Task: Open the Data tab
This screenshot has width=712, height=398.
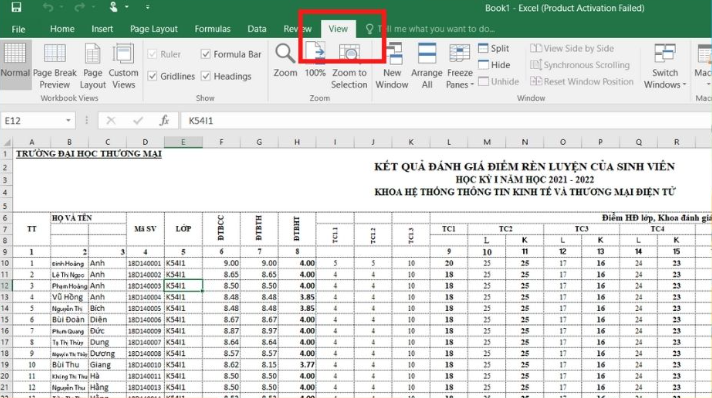Action: click(x=257, y=29)
